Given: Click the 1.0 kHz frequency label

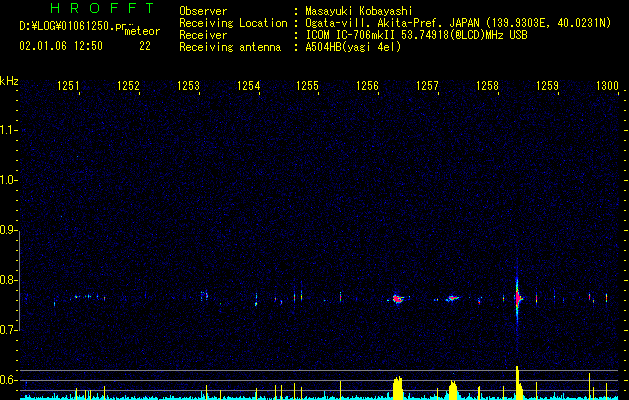Looking at the screenshot, I should coord(8,181).
